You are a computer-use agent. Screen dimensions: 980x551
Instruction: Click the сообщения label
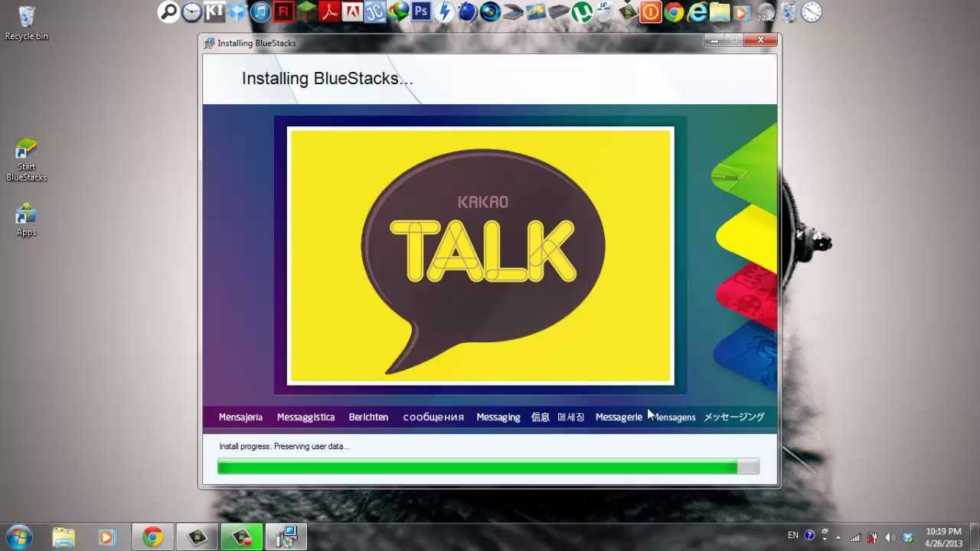click(x=433, y=417)
